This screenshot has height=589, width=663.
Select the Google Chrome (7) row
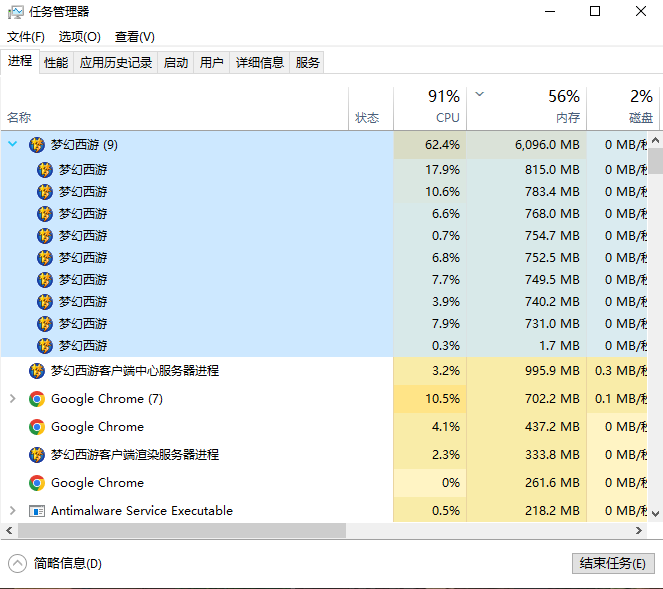[324, 399]
